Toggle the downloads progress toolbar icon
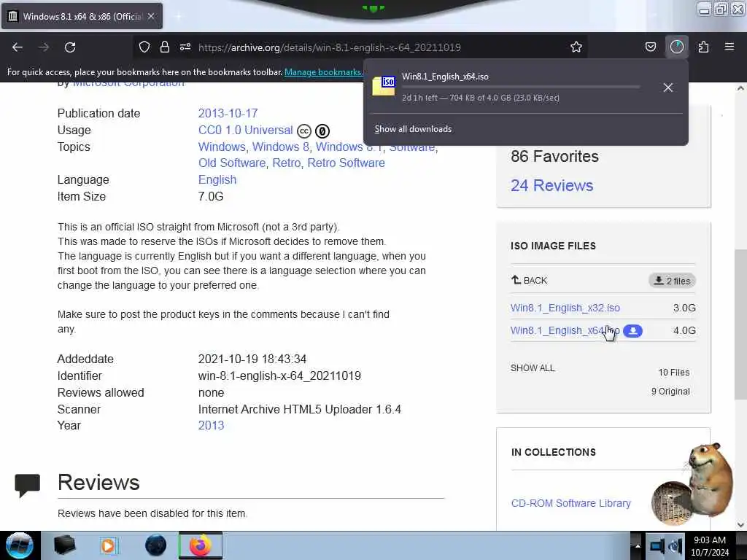 [676, 47]
